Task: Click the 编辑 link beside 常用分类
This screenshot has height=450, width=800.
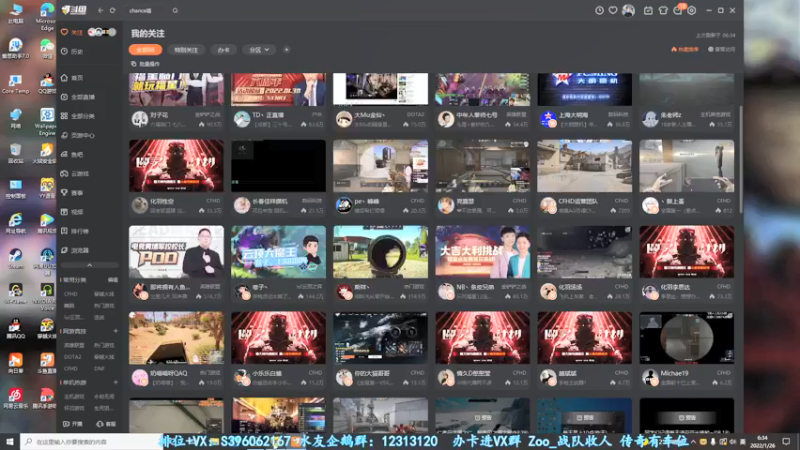Action: 113,280
